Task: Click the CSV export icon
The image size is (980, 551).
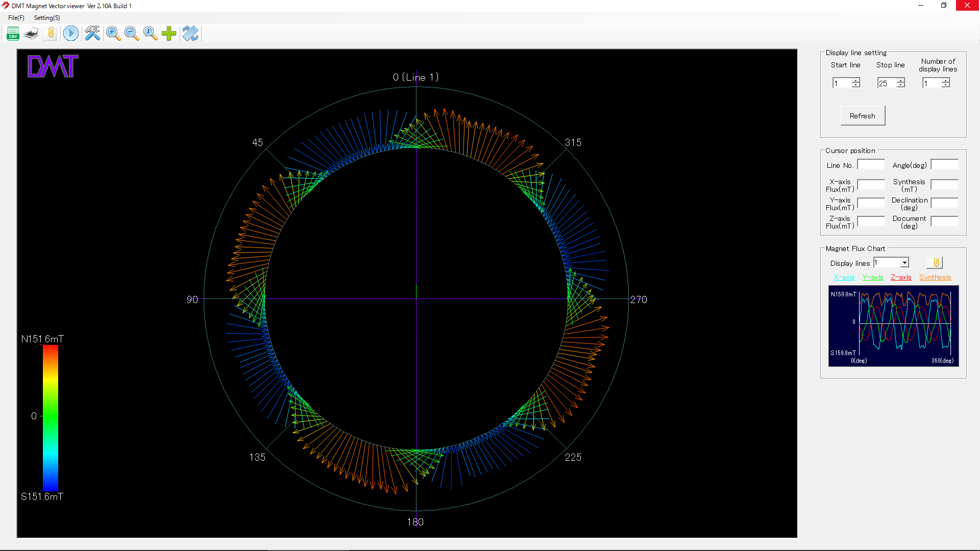Action: pos(13,34)
